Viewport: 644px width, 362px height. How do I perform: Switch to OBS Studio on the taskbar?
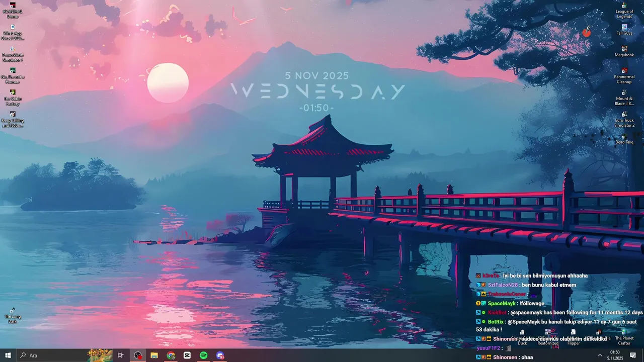pos(138,355)
